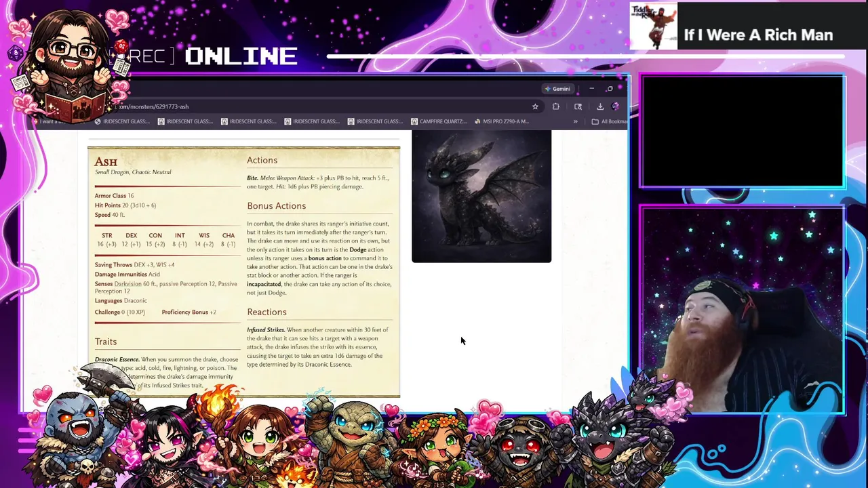Click the INT 8 (-1) ability score
Image resolution: width=868 pixels, height=488 pixels.
coord(180,240)
